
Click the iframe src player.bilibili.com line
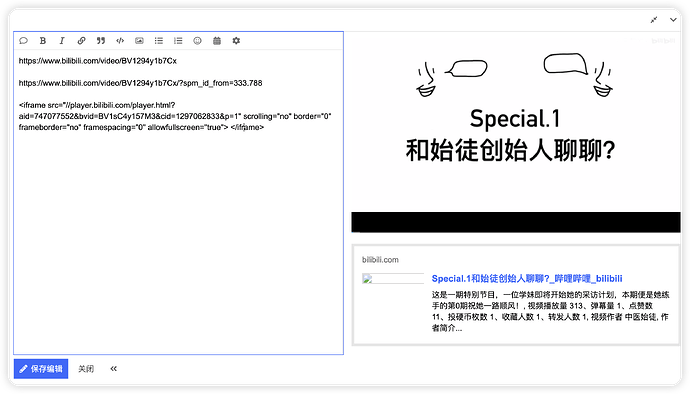(x=97, y=105)
